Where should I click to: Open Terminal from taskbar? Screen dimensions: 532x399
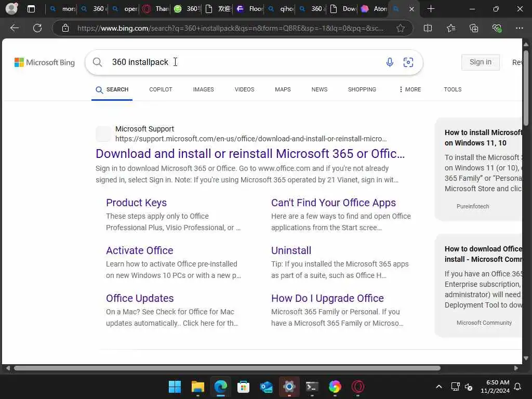coord(312,387)
